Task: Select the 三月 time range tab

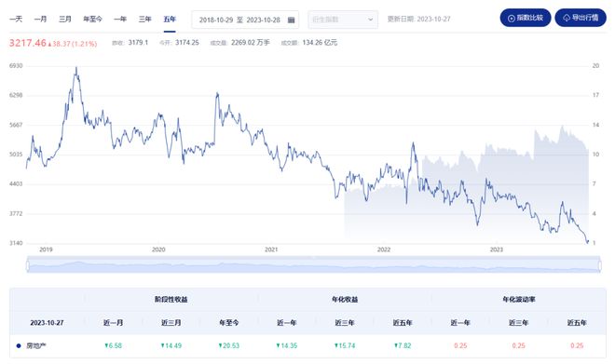Action: click(65, 19)
